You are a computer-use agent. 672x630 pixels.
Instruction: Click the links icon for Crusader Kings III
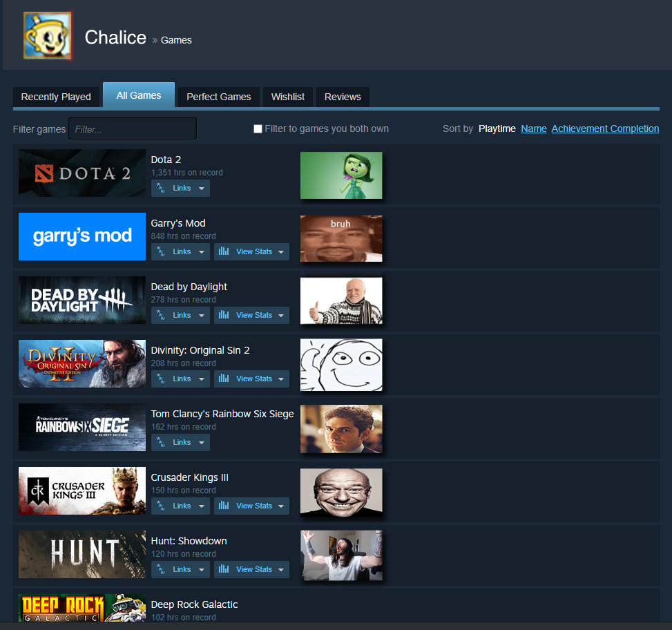pos(161,506)
